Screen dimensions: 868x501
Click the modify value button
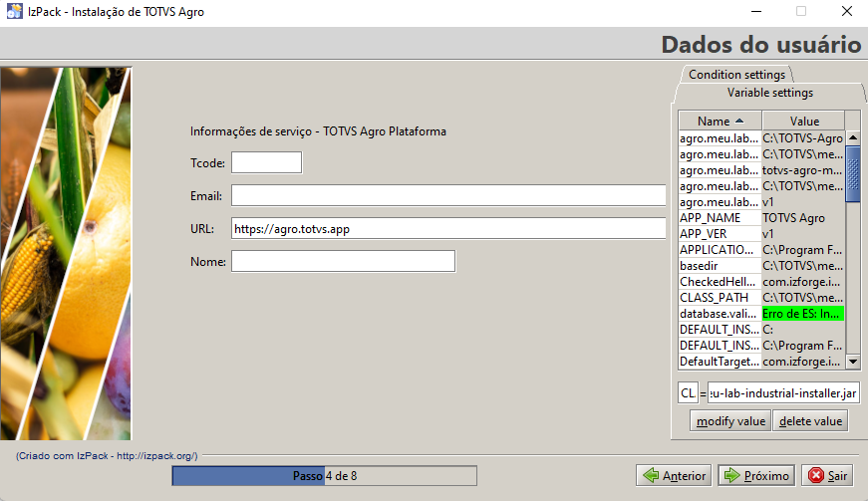[x=730, y=420]
